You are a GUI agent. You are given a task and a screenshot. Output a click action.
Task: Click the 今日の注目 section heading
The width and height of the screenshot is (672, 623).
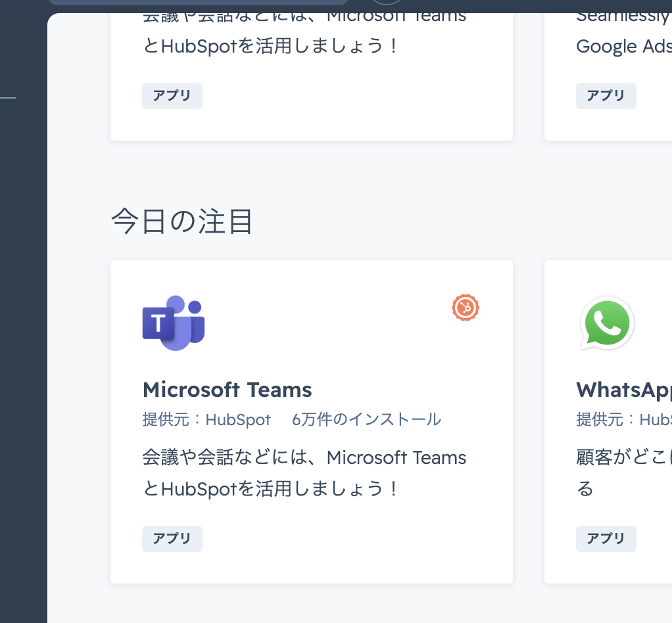click(182, 221)
